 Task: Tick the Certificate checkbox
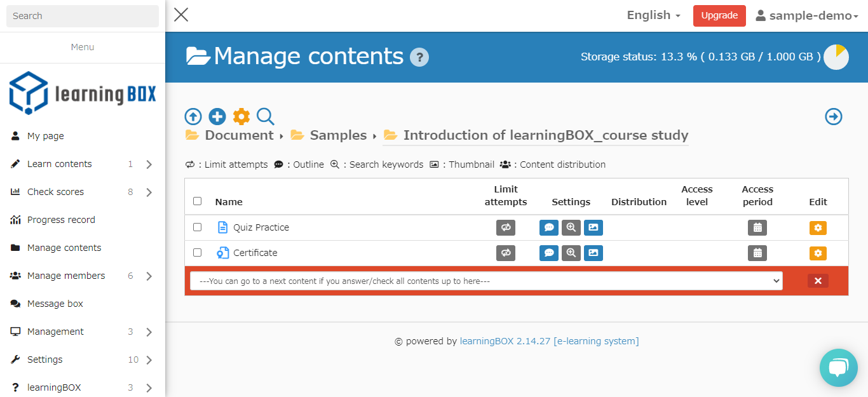(x=198, y=252)
